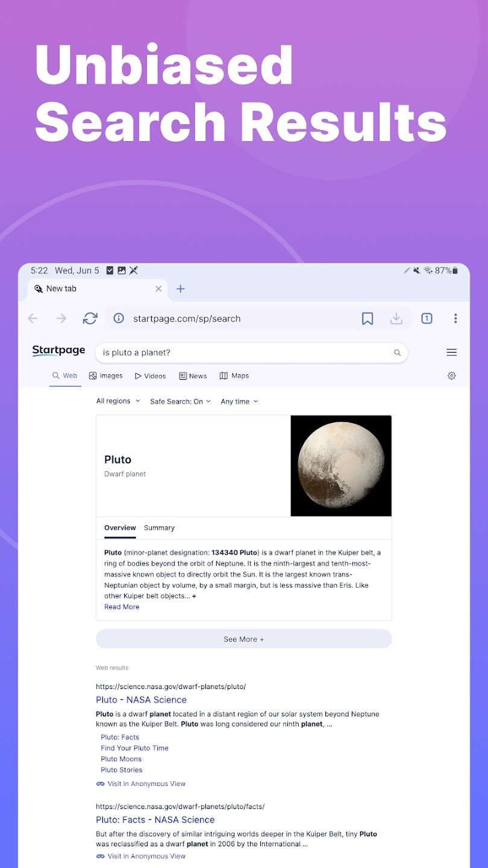
Task: Open the tab switcher showing 1 tab
Action: pos(427,318)
